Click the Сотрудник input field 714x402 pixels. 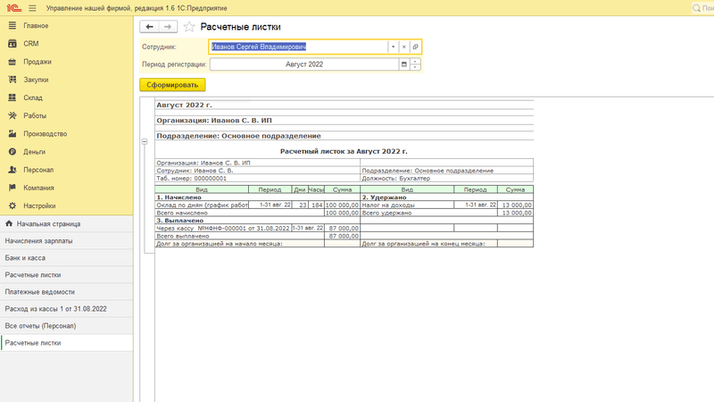tap(297, 47)
